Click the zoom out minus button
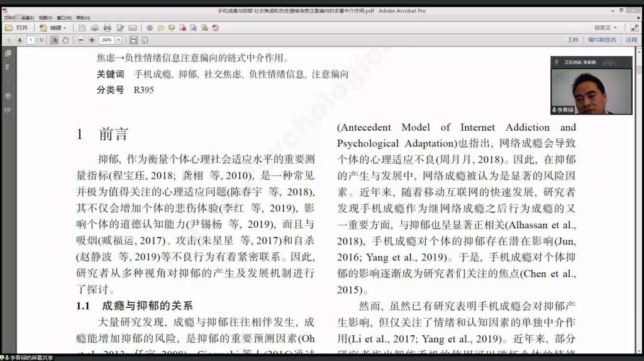The height and width of the screenshot is (361, 644). click(81, 40)
